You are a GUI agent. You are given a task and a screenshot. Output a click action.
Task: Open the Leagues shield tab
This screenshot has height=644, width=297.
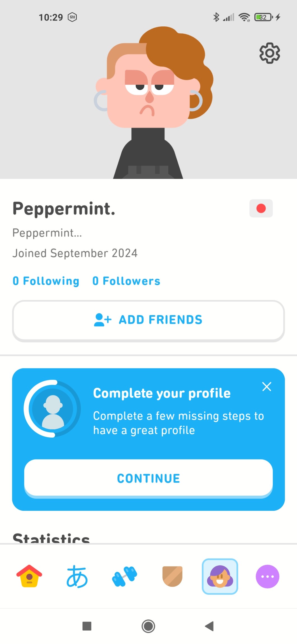click(x=172, y=576)
